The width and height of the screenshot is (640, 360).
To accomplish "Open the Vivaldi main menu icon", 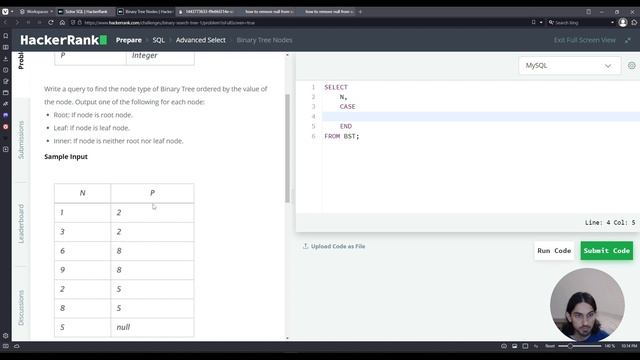I will [5, 11].
